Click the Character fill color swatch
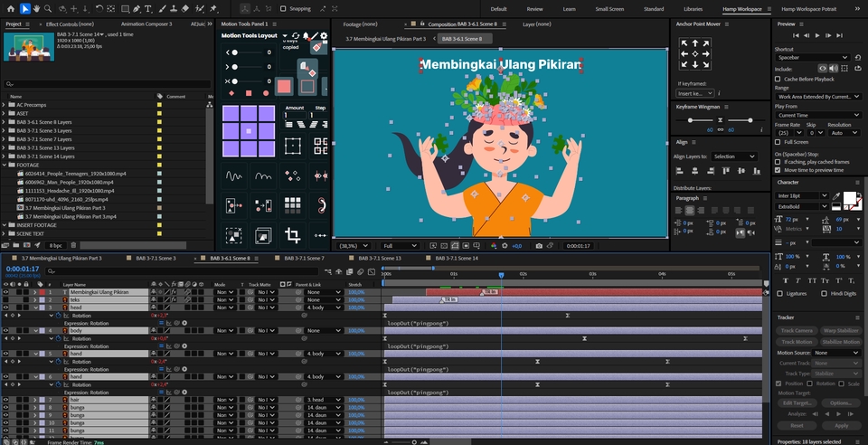 [x=849, y=197]
